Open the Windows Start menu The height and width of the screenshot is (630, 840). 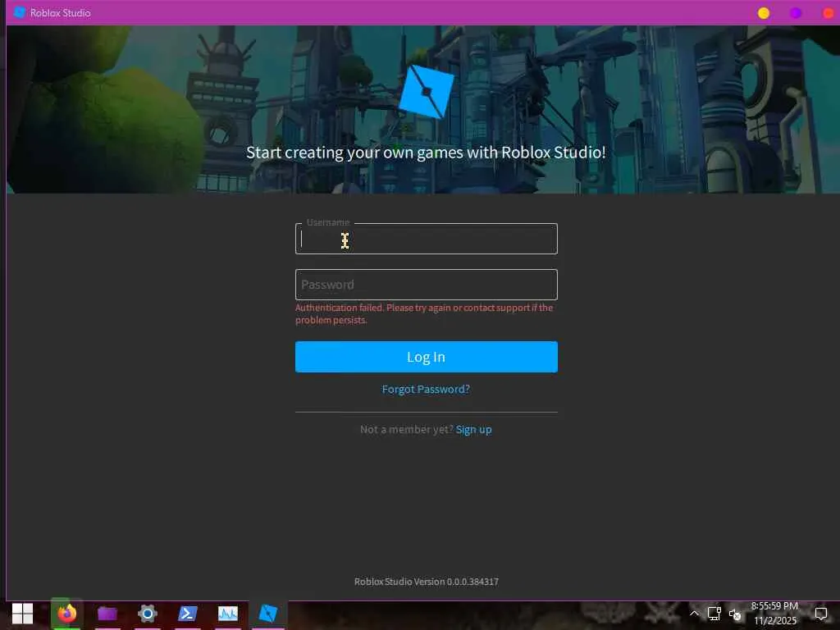pyautogui.click(x=22, y=614)
